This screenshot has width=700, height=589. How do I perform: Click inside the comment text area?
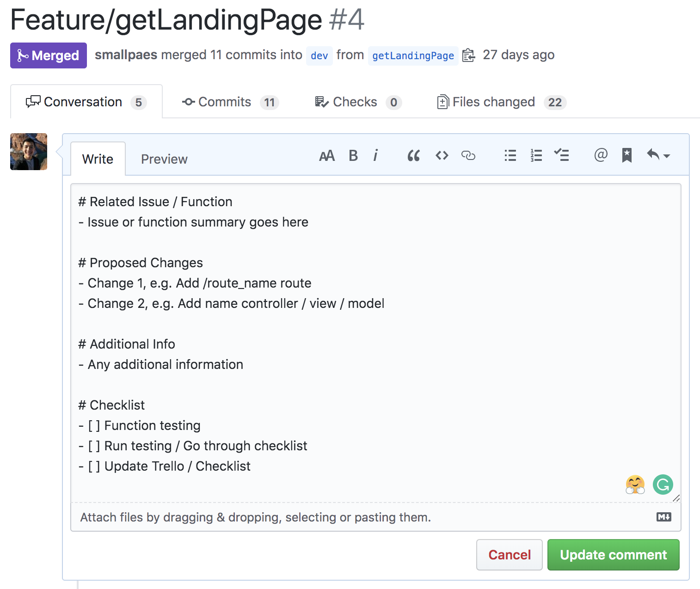tap(376, 343)
